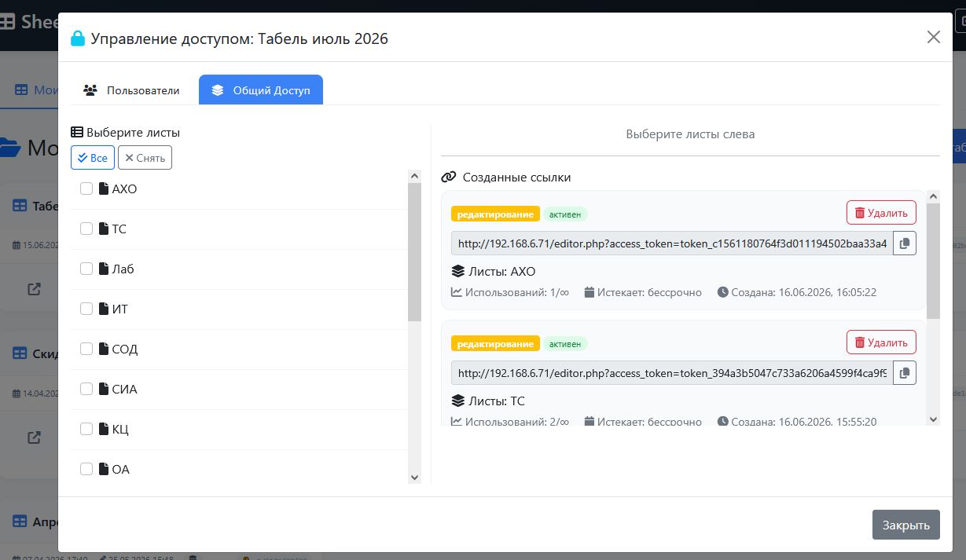
Task: Click the активен badge on АХО link
Action: (565, 214)
